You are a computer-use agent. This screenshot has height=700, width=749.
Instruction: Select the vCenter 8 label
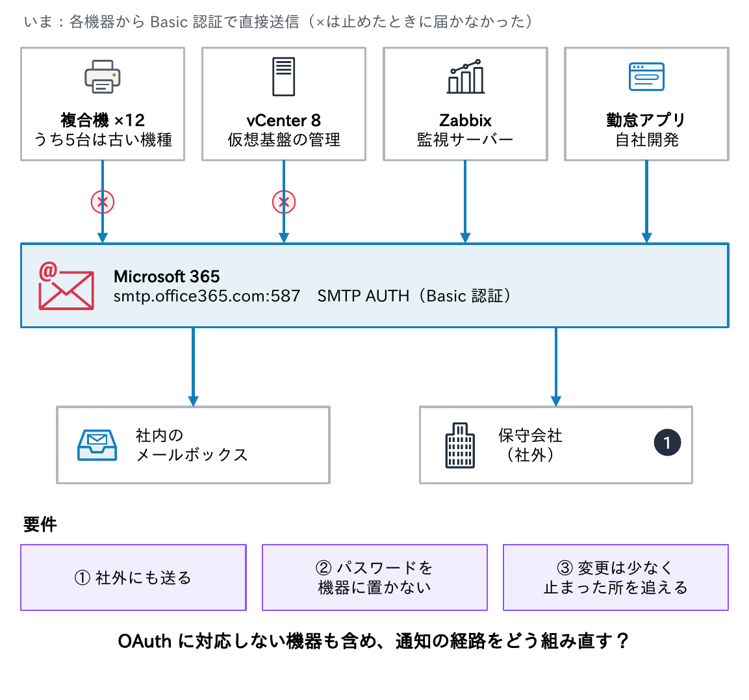tap(284, 120)
